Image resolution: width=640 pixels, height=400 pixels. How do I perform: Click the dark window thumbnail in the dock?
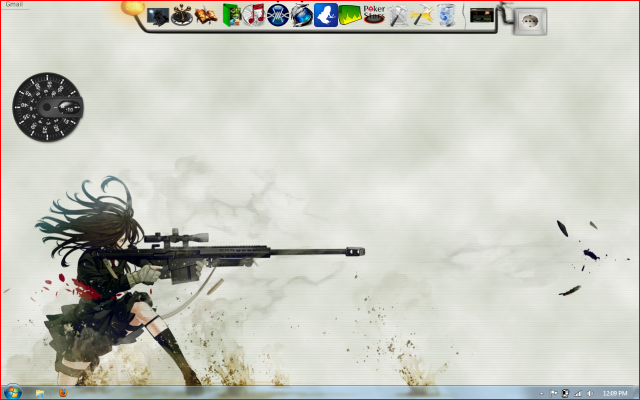click(482, 16)
